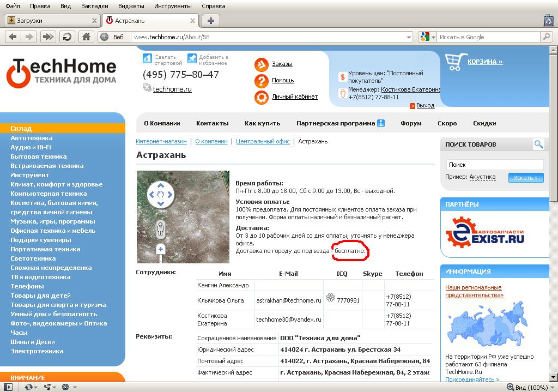Open the Компьютерная техника category
Viewport: 558px width, 392px height.
click(x=48, y=194)
